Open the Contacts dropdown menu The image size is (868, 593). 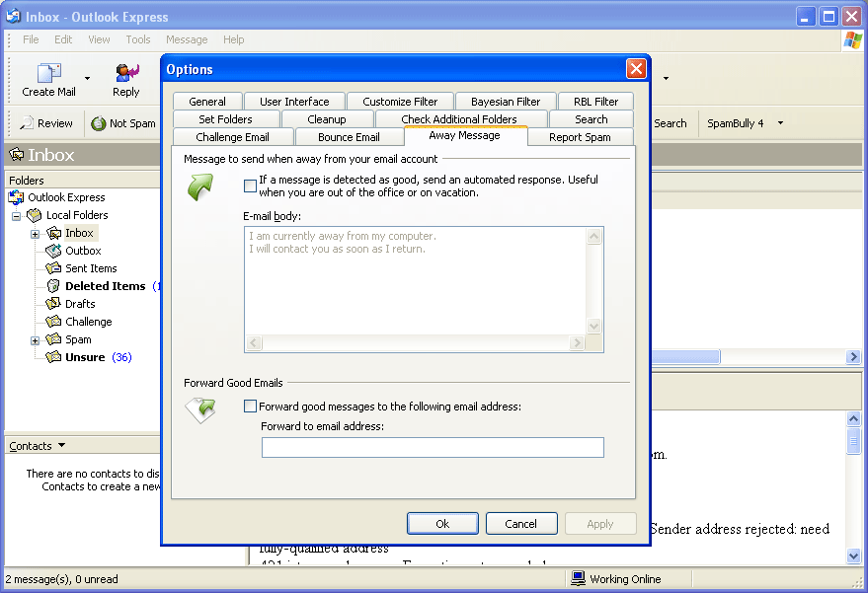(38, 445)
